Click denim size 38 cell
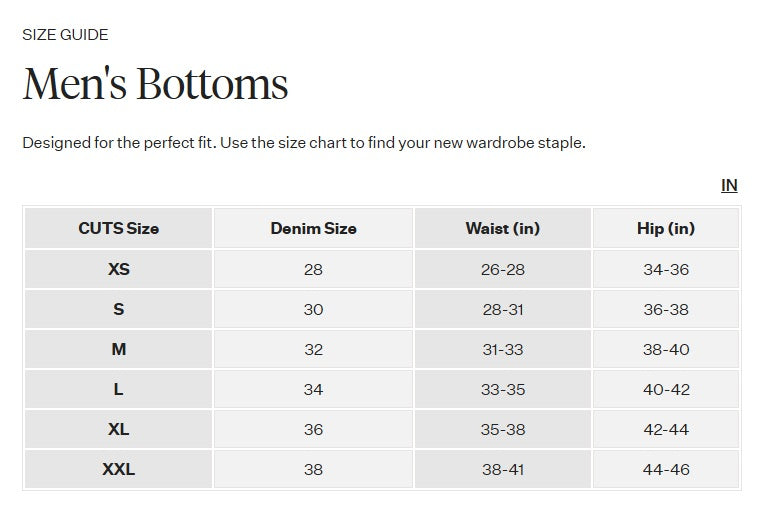The height and width of the screenshot is (528, 764). pos(313,469)
